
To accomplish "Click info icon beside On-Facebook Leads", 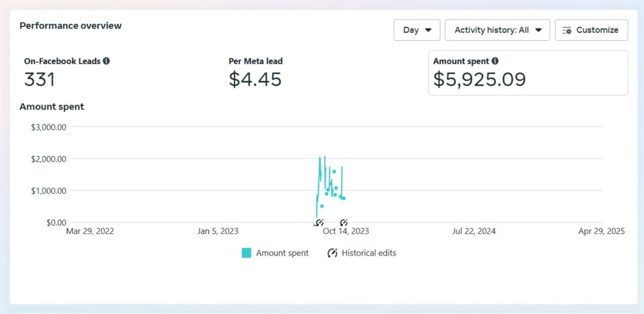I will (106, 61).
